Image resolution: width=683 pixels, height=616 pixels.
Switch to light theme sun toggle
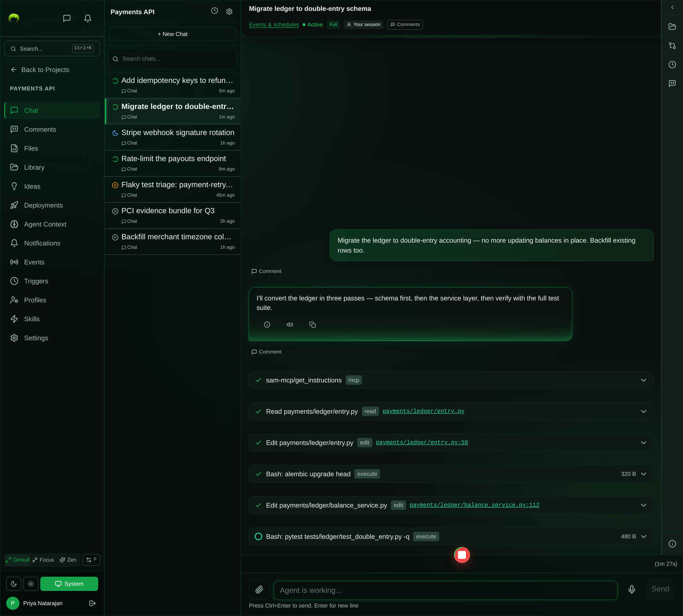pos(31,584)
